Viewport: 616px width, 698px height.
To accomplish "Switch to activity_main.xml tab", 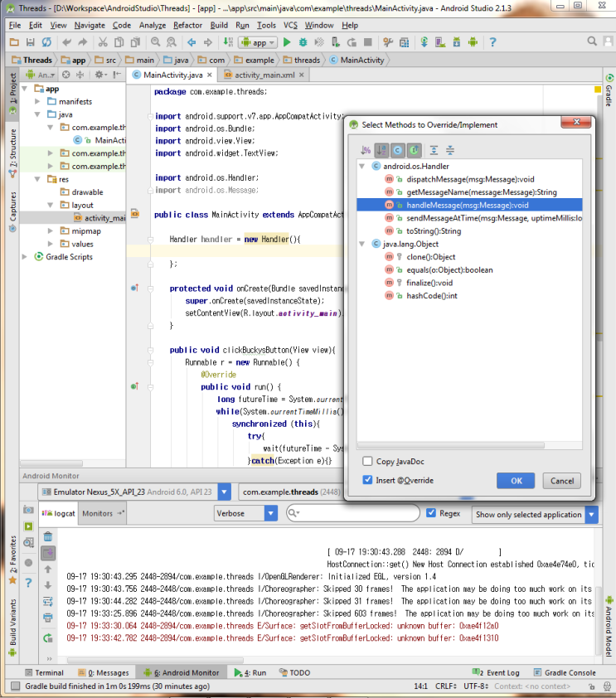I will pyautogui.click(x=264, y=75).
